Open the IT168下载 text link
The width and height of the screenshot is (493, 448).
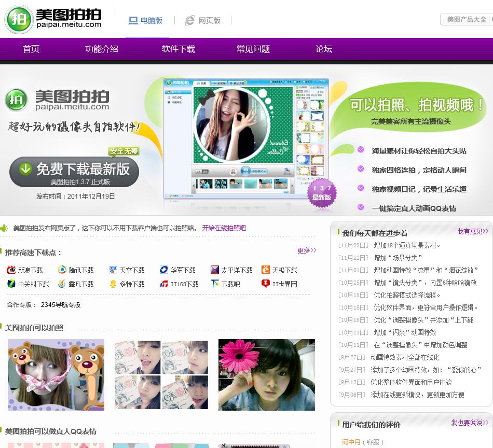185,284
